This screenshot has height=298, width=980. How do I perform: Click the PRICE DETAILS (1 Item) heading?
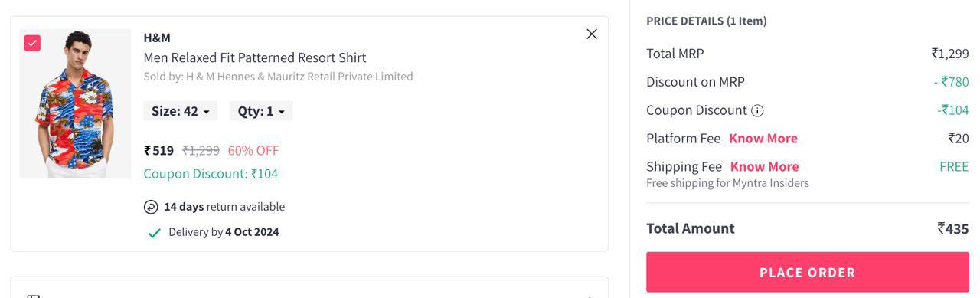click(x=707, y=21)
